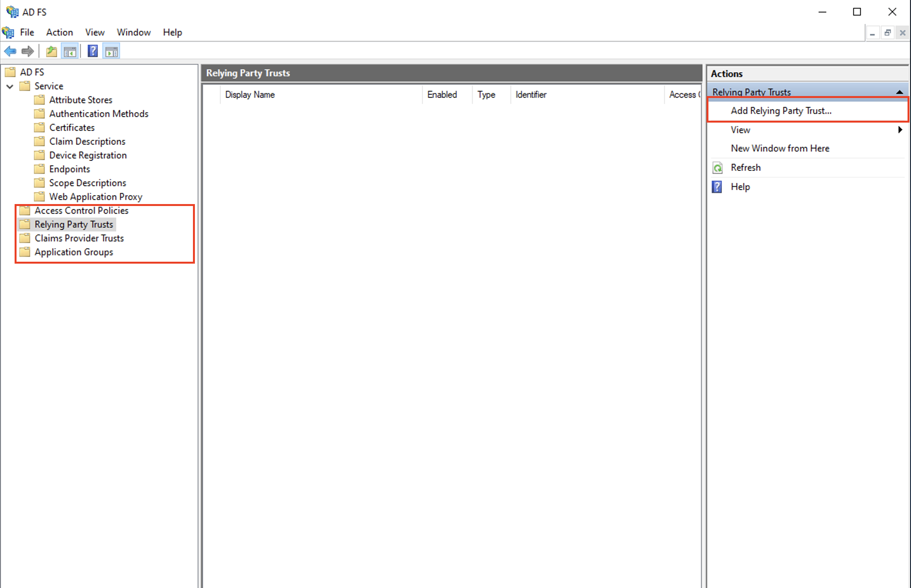Click the Up one level toolbar icon
Viewport: 911px width, 588px height.
(x=51, y=51)
